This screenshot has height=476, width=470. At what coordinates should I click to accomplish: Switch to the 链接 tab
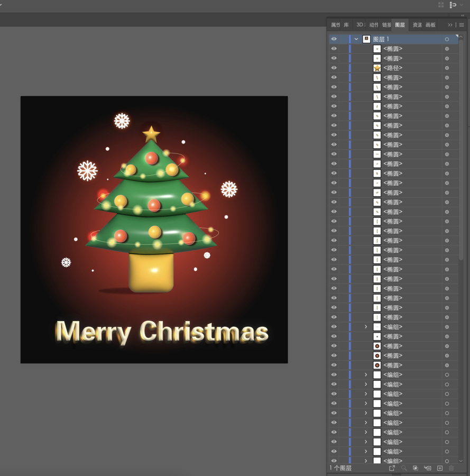[x=386, y=25]
